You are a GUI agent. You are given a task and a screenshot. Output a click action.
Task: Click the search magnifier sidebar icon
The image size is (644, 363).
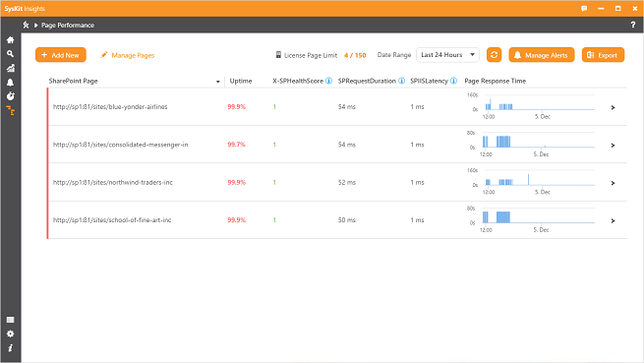tap(10, 54)
